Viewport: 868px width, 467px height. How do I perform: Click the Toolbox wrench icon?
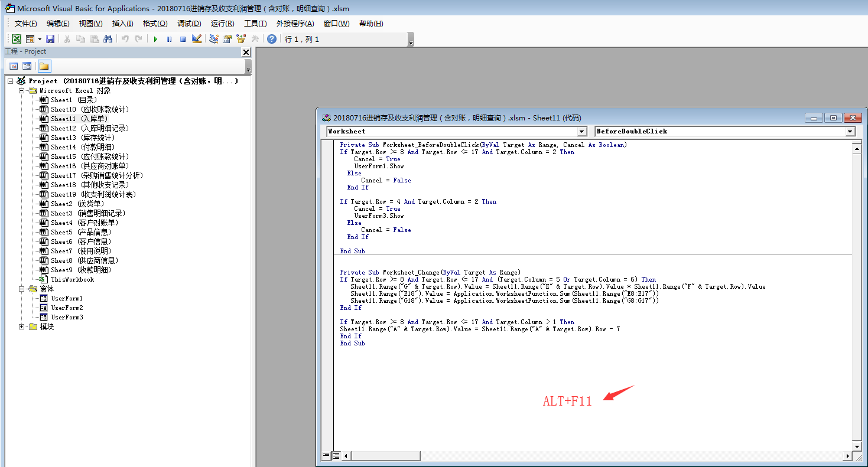tap(255, 39)
